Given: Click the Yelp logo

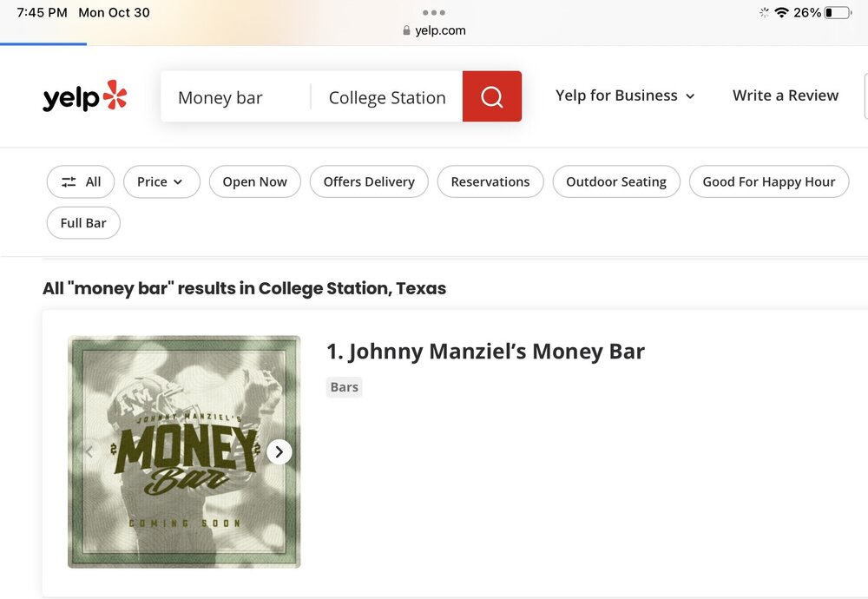Looking at the screenshot, I should coord(85,97).
